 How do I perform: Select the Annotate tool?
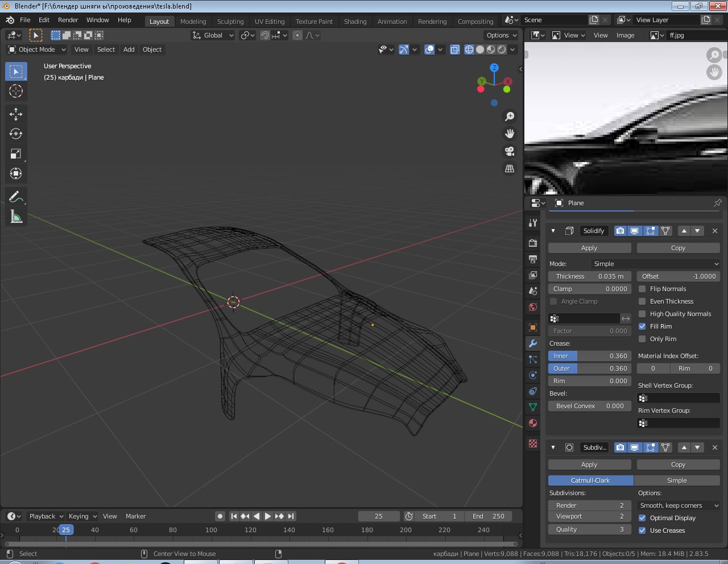coord(16,197)
